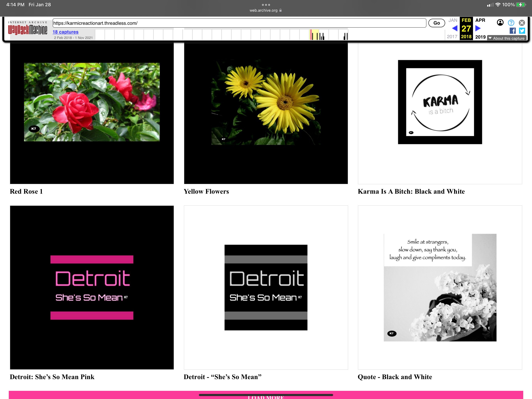Click Quote - Black and White title
The image size is (532, 399).
coord(395,377)
